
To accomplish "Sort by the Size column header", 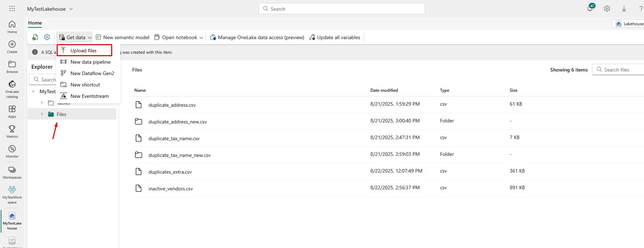I will (x=513, y=90).
